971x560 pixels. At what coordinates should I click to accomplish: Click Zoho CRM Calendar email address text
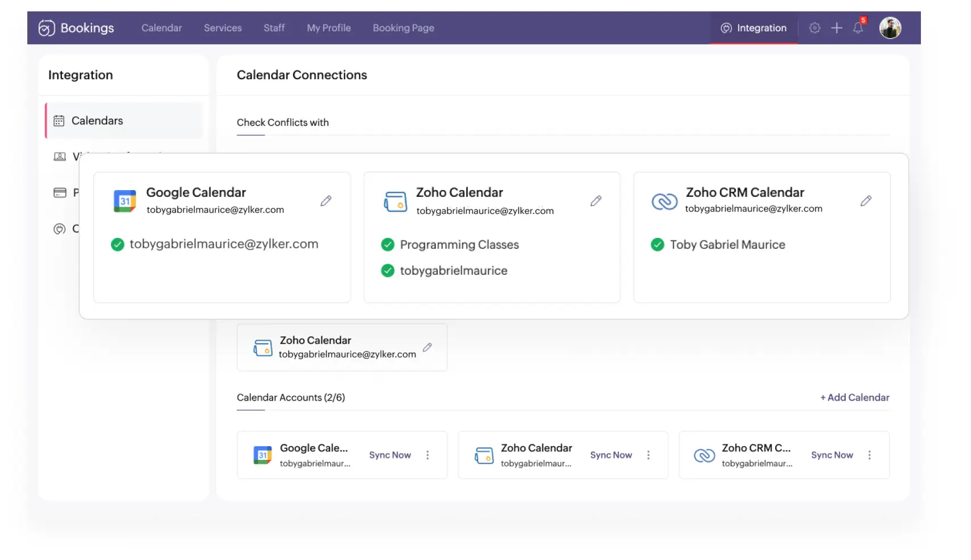click(754, 209)
